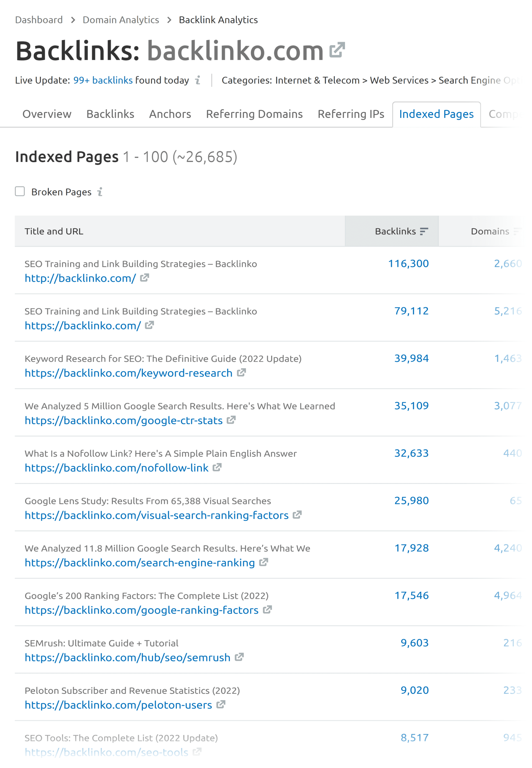Open the peloton-users external link icon
Viewport: 532px width, 768px height.
(221, 705)
